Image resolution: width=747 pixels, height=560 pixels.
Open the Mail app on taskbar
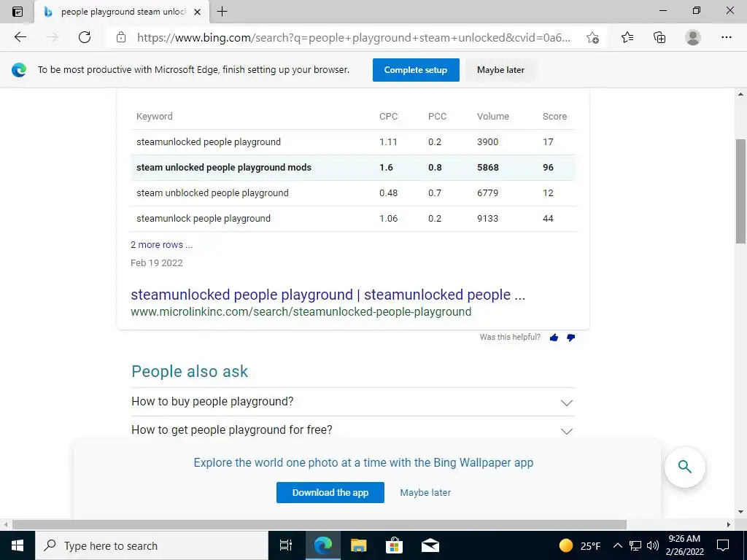(430, 545)
